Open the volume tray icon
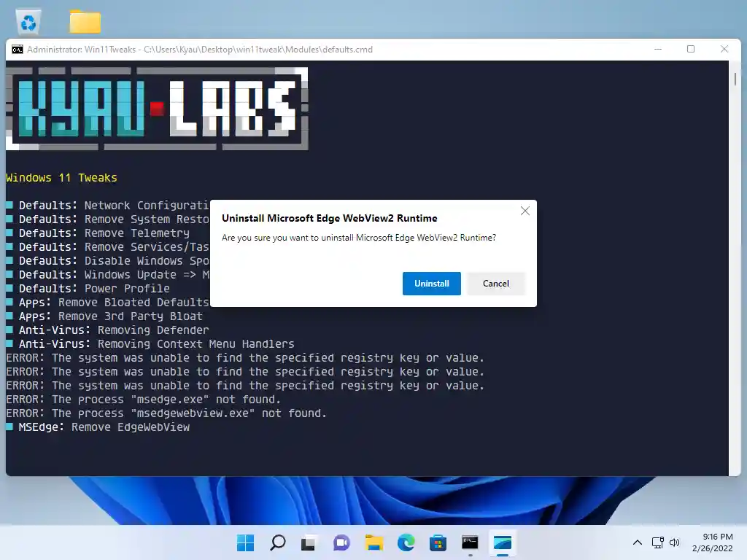Screen dimensions: 747x560 [x=674, y=542]
